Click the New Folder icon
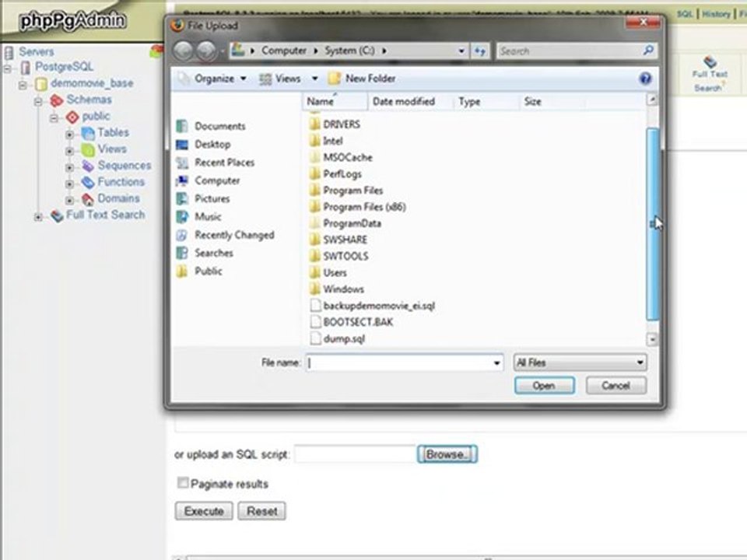This screenshot has width=747, height=560. [335, 79]
